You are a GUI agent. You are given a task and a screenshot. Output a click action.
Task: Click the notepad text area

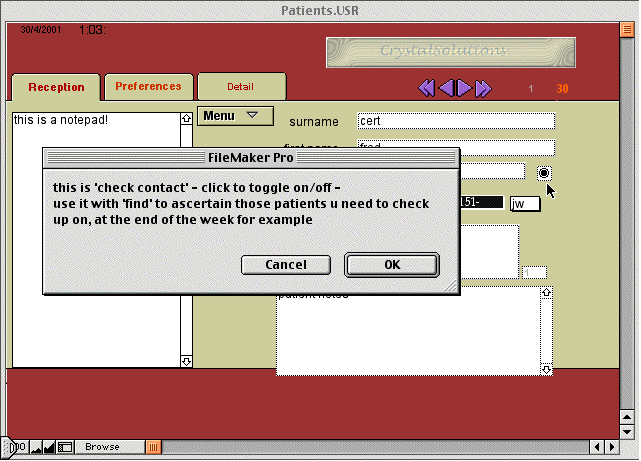[x=96, y=240]
